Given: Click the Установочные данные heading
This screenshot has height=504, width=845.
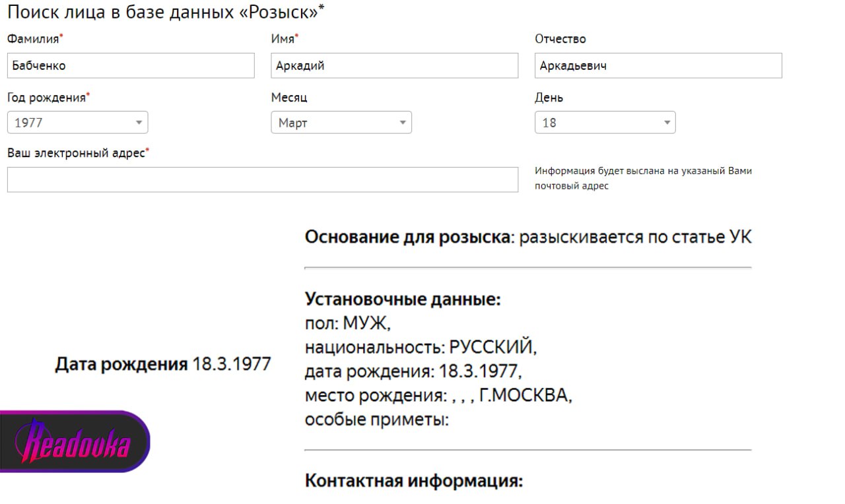Looking at the screenshot, I should 403,299.
